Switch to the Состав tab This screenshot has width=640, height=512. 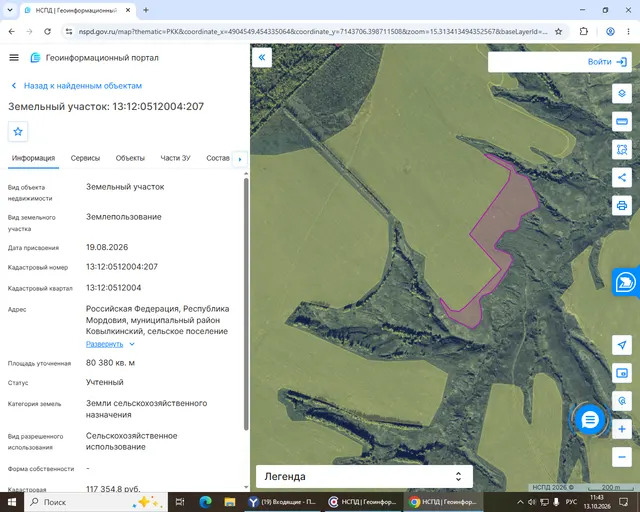coord(218,158)
